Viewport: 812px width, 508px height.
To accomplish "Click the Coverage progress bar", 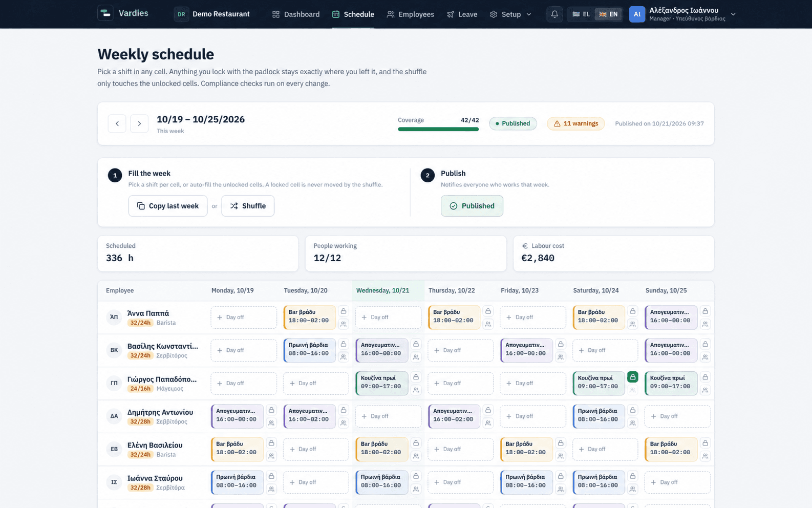I will pos(438,129).
